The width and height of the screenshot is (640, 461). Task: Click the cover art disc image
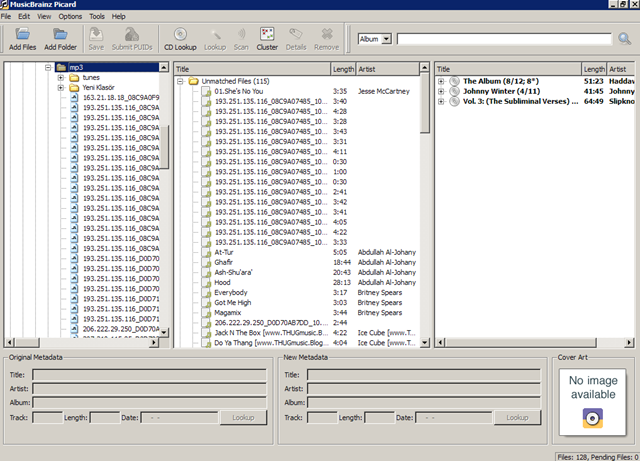point(593,418)
